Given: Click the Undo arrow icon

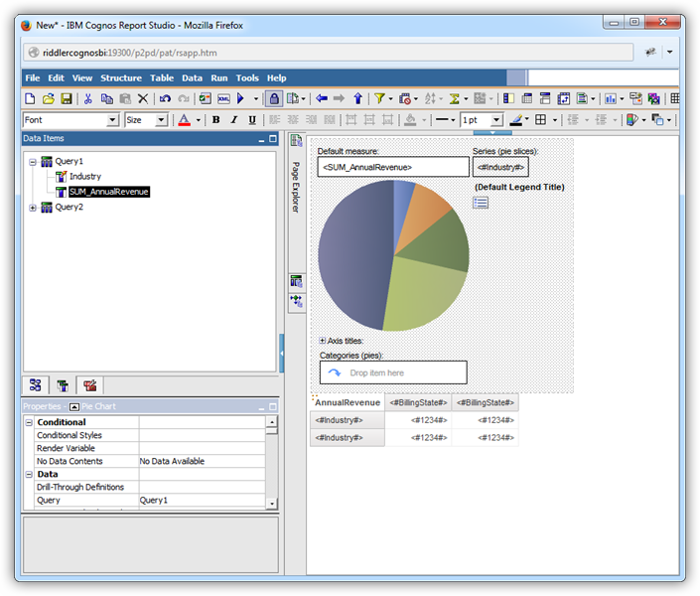Looking at the screenshot, I should [165, 98].
